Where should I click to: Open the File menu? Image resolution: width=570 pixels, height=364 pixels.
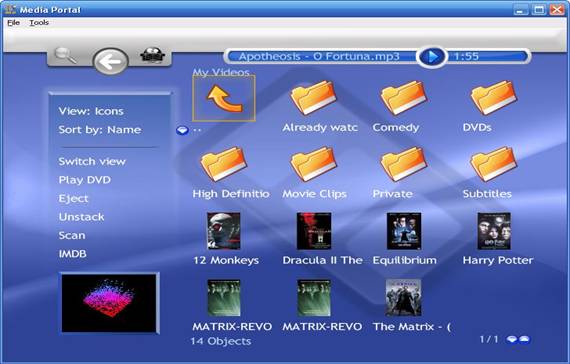point(13,23)
